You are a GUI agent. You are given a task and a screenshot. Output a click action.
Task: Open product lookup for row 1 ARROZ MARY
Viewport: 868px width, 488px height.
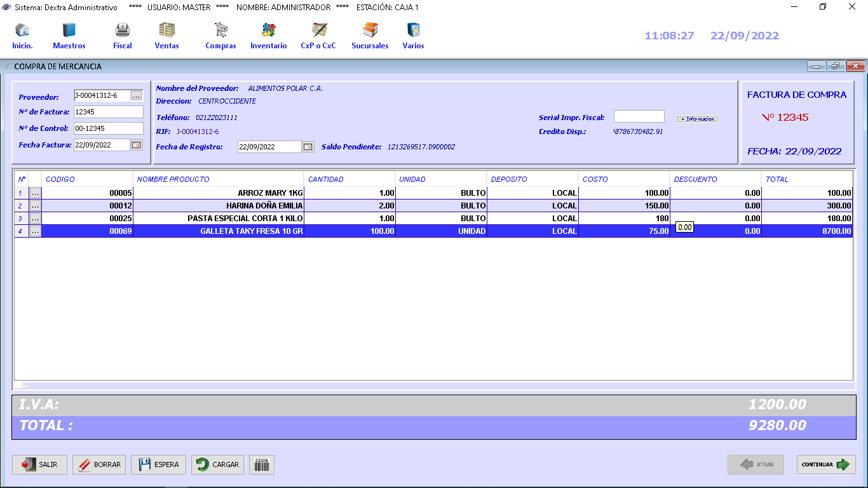coord(35,193)
